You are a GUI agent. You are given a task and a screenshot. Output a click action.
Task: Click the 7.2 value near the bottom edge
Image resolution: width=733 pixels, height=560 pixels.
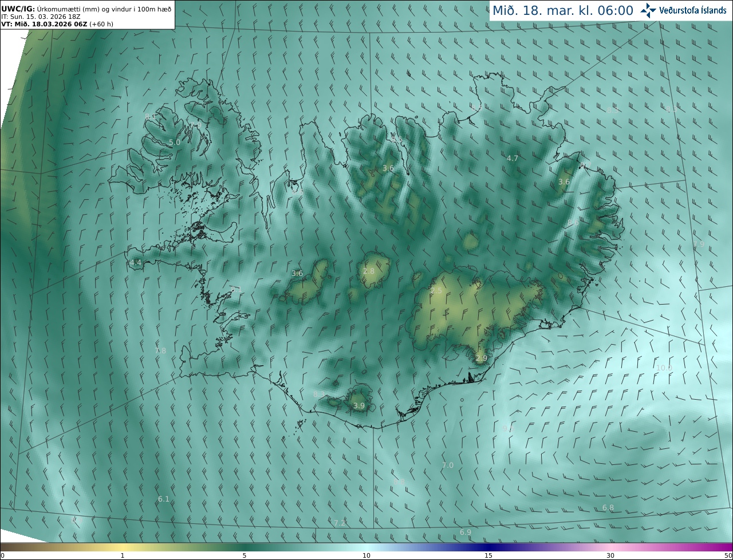point(340,523)
